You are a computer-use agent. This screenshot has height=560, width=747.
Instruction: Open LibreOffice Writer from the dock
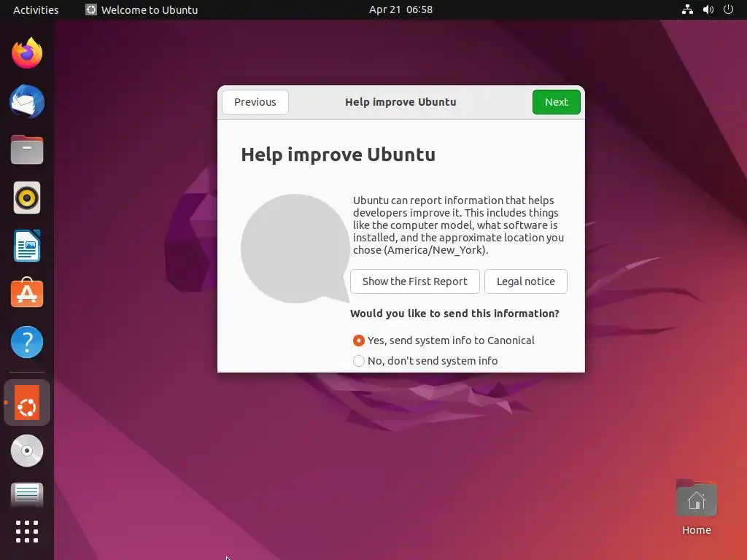27,246
